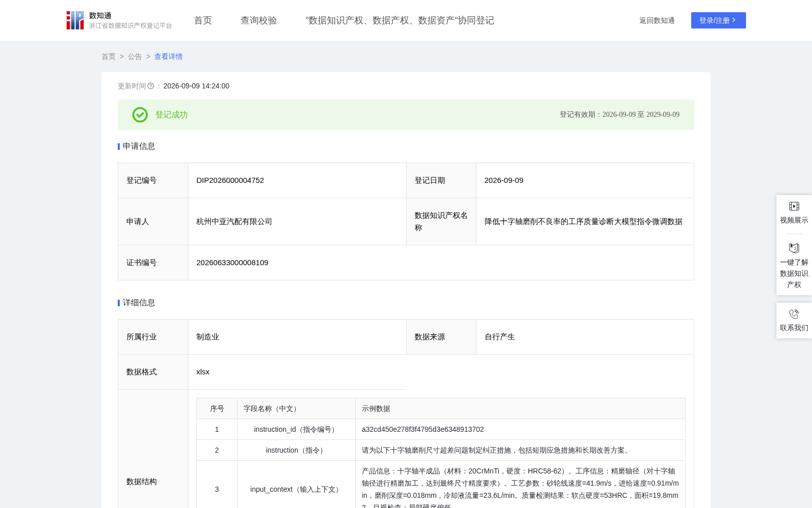Viewport: 812px width, 508px height.
Task: Select the sample id a32cd450e278f3f4795d3e6348913702
Action: click(423, 429)
